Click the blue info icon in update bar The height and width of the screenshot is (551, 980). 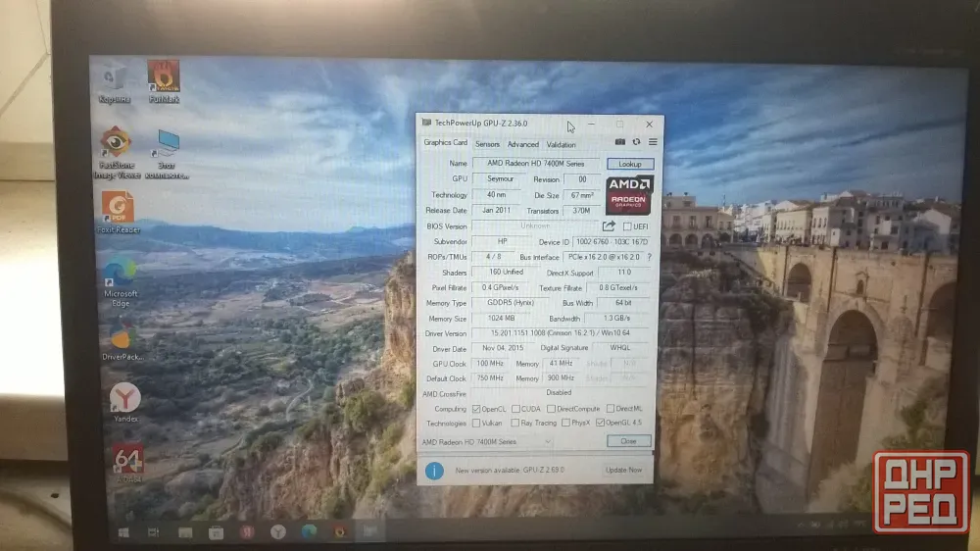click(434, 471)
